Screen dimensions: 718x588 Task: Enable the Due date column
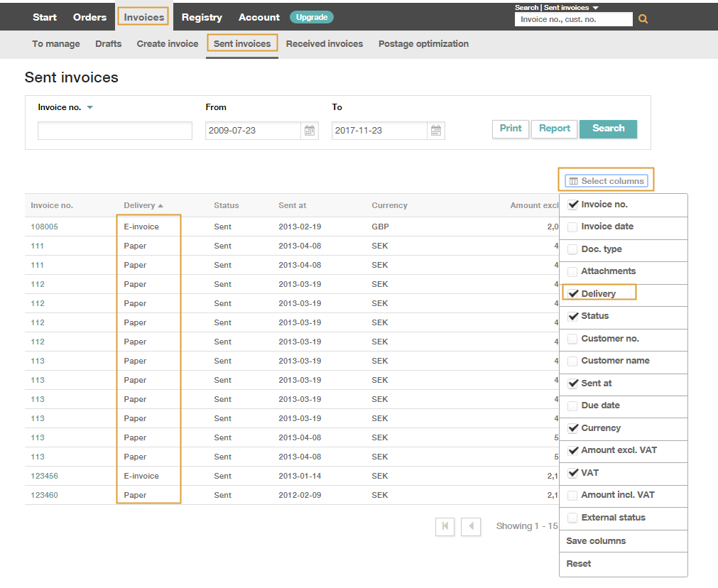(572, 405)
